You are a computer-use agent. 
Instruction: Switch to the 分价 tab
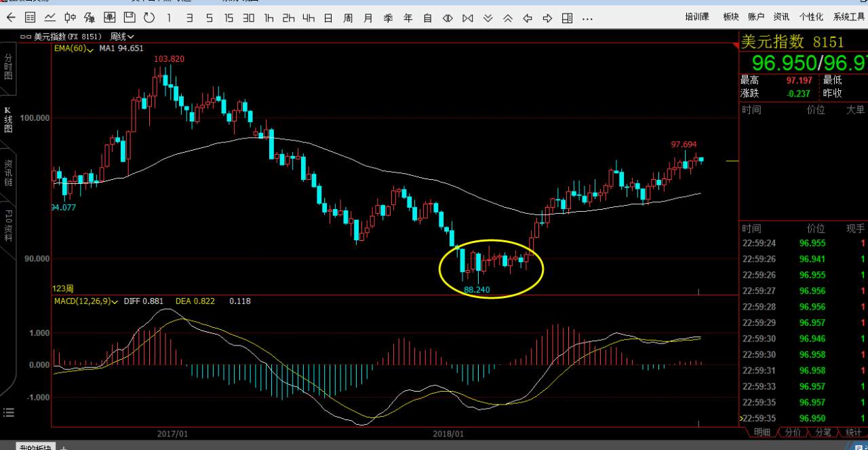tap(792, 432)
